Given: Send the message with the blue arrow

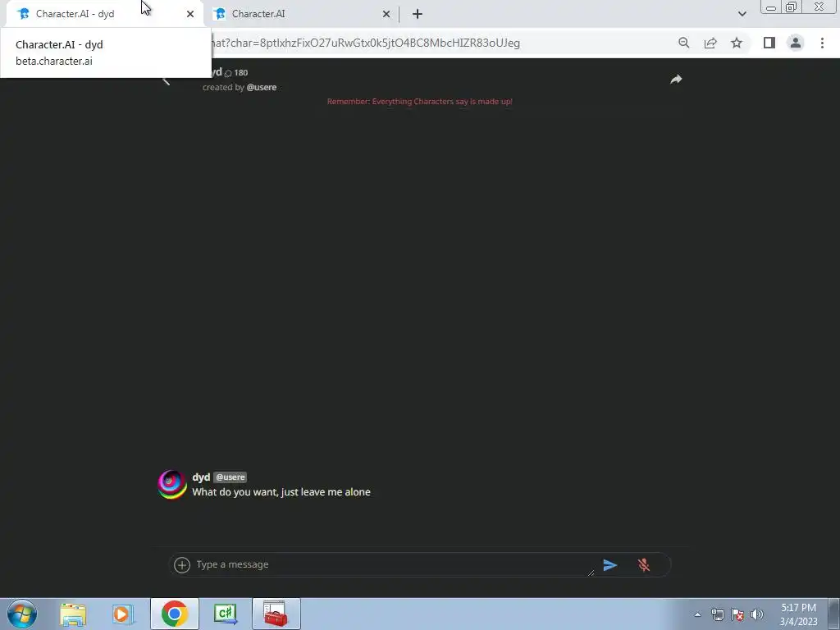Looking at the screenshot, I should (x=610, y=564).
